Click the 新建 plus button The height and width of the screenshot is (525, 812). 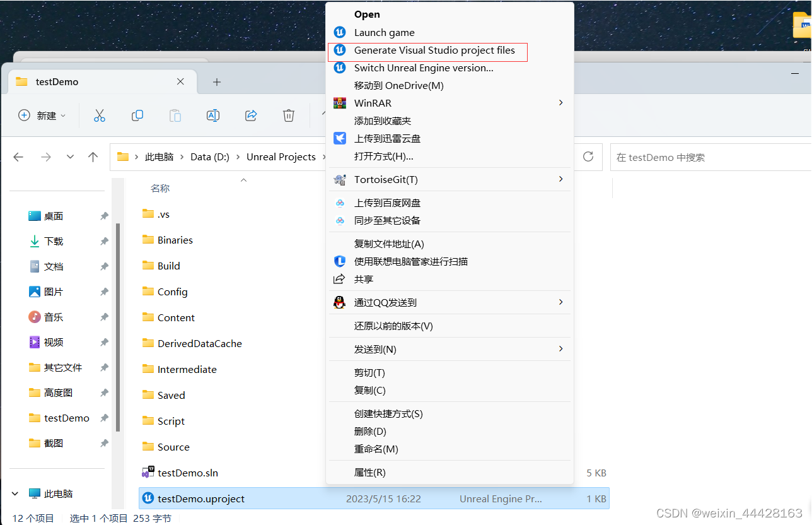coord(42,115)
